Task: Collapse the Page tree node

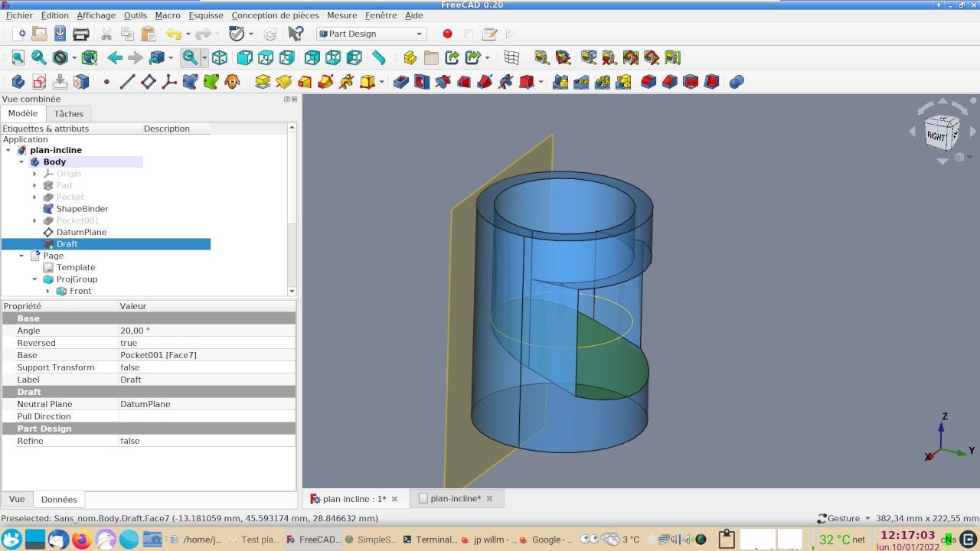Action: click(21, 256)
